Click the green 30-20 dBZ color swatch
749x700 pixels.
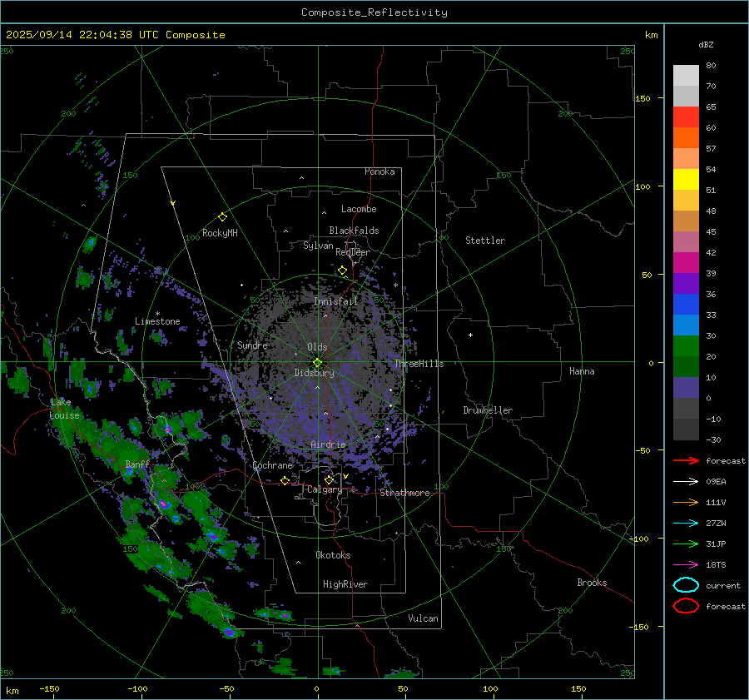point(686,346)
